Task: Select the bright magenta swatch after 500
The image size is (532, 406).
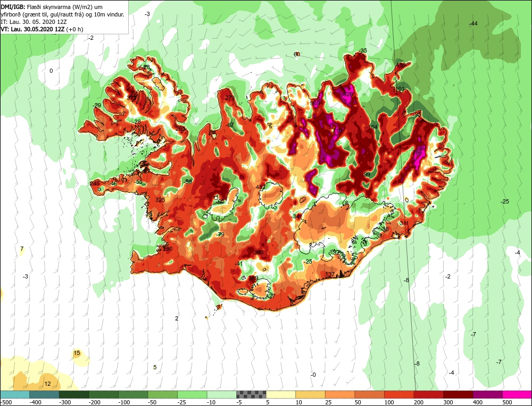Action: [517, 394]
